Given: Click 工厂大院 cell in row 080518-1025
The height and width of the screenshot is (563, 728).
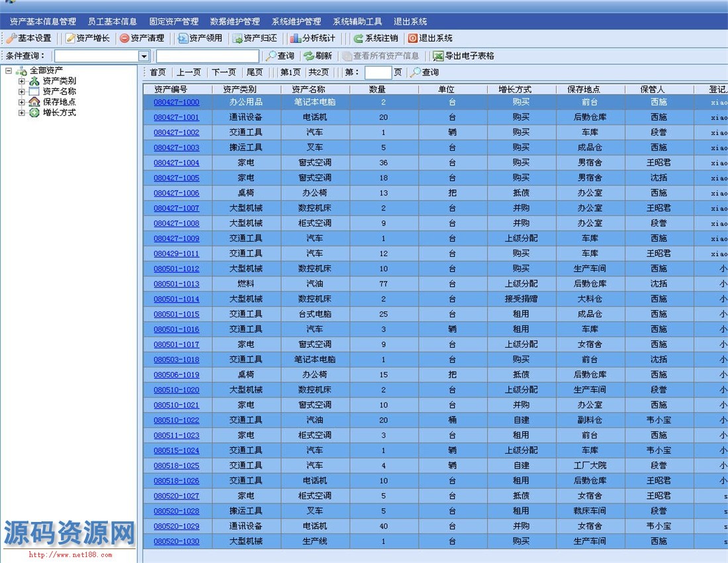Looking at the screenshot, I should [590, 466].
